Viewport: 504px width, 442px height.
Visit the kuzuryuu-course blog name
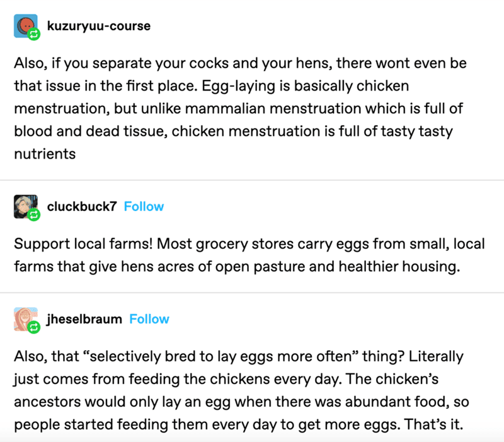(x=99, y=26)
